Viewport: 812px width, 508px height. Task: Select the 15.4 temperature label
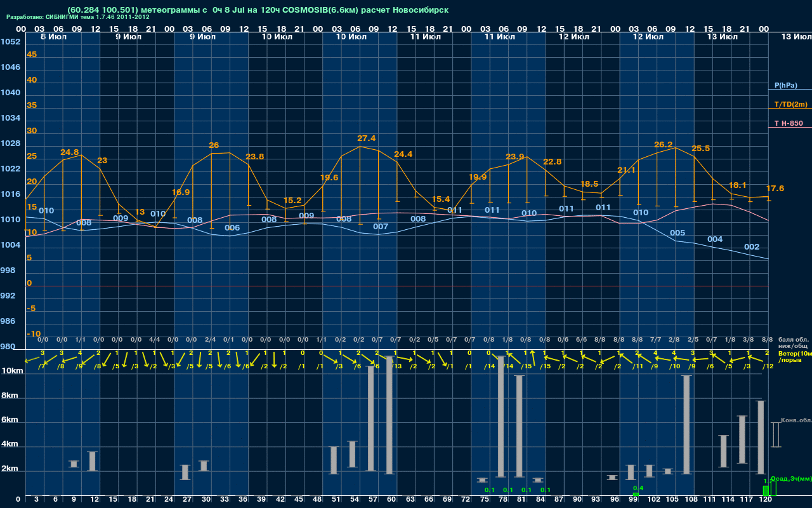[440, 199]
